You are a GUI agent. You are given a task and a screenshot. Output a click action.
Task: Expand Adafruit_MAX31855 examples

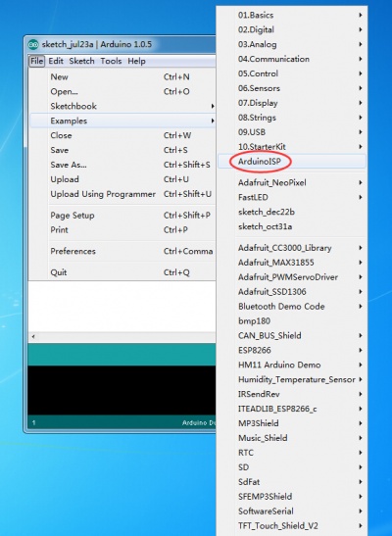click(x=292, y=263)
